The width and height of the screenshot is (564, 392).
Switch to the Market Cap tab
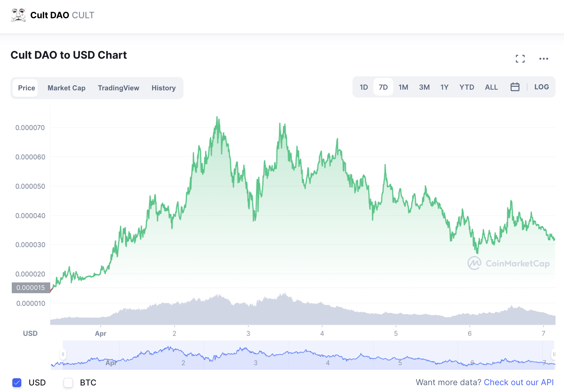tap(67, 88)
